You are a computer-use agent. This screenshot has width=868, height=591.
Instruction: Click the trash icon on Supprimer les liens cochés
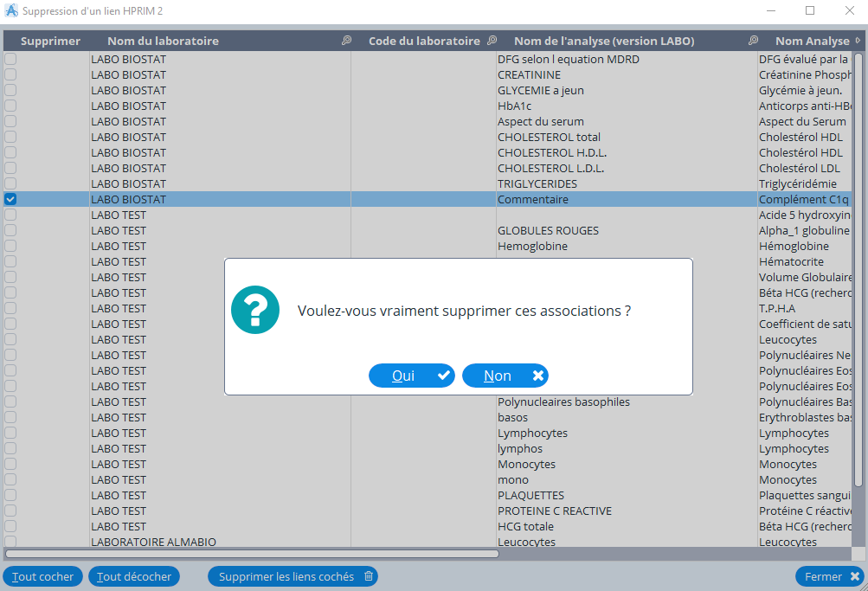coord(369,576)
